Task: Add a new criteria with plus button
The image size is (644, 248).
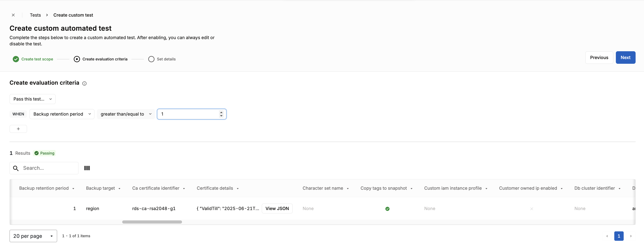Action: click(x=18, y=129)
